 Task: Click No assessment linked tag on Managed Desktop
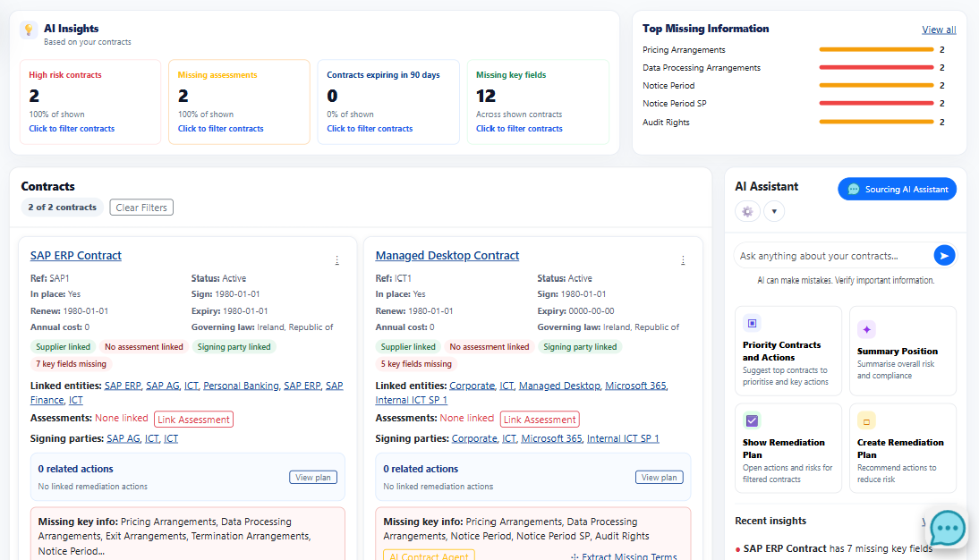click(489, 347)
